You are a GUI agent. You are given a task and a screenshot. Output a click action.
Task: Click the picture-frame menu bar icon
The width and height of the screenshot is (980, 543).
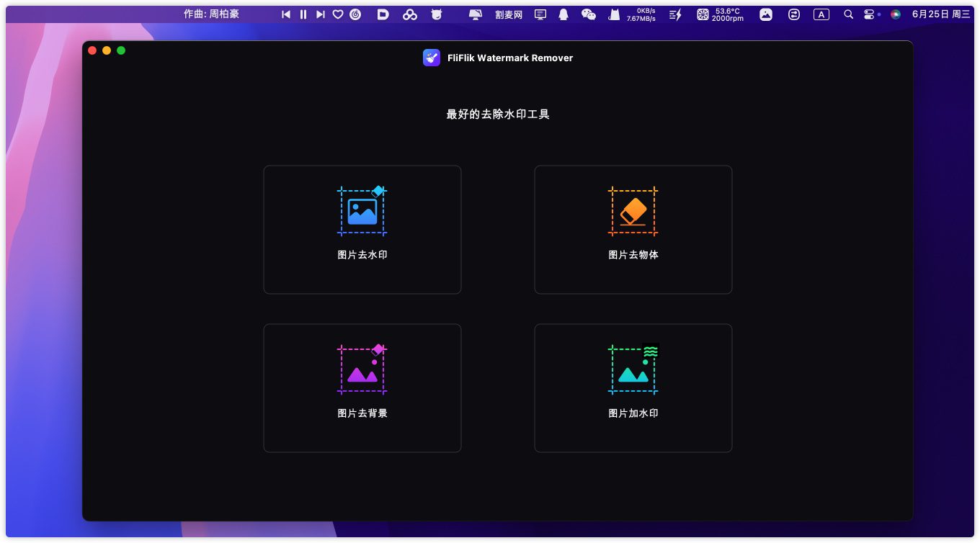point(766,14)
